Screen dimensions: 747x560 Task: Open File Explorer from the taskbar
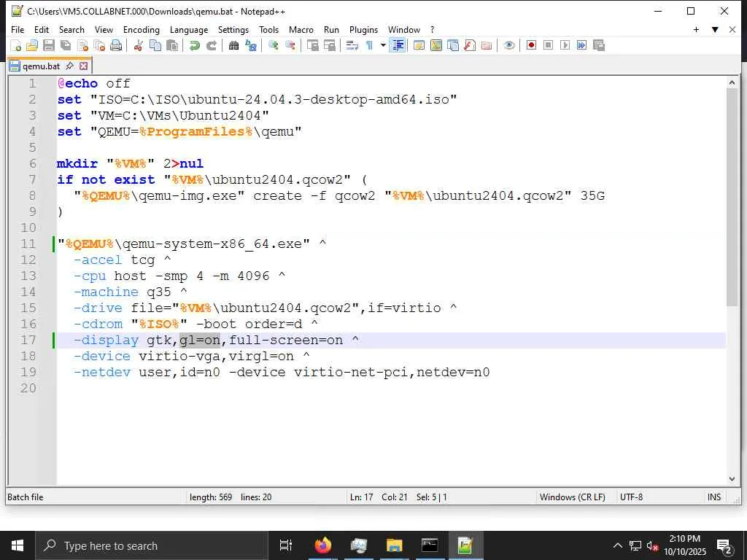[394, 545]
